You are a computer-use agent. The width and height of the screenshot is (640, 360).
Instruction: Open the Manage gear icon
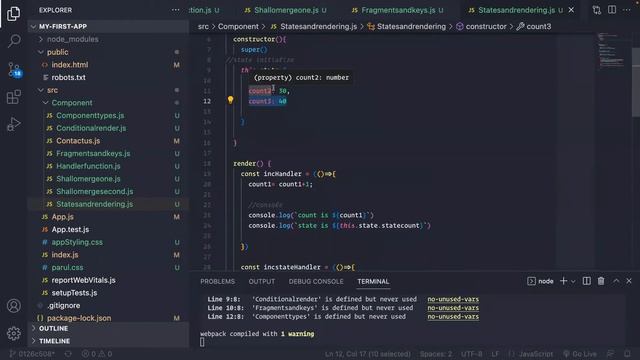pyautogui.click(x=13, y=333)
